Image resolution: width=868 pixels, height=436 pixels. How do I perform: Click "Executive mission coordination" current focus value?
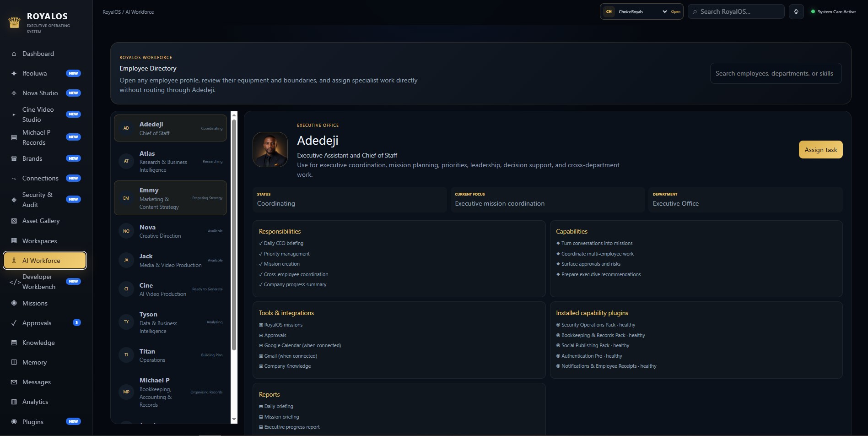500,203
